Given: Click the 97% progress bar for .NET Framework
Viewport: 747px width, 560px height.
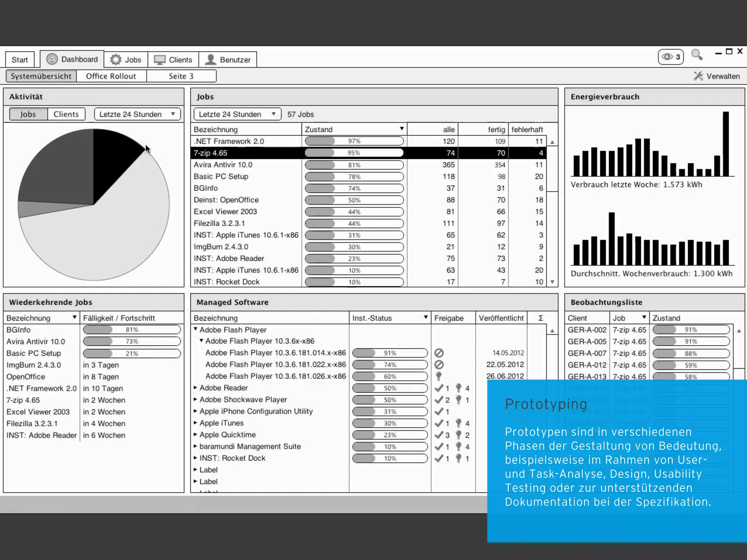Looking at the screenshot, I should coord(354,141).
